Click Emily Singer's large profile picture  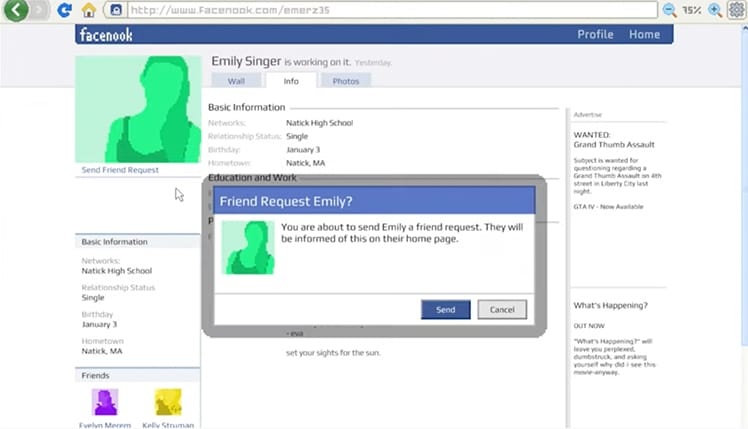(x=138, y=109)
